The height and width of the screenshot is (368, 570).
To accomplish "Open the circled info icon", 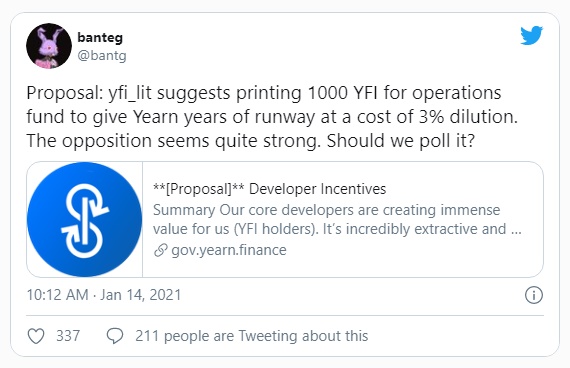I will pyautogui.click(x=534, y=295).
